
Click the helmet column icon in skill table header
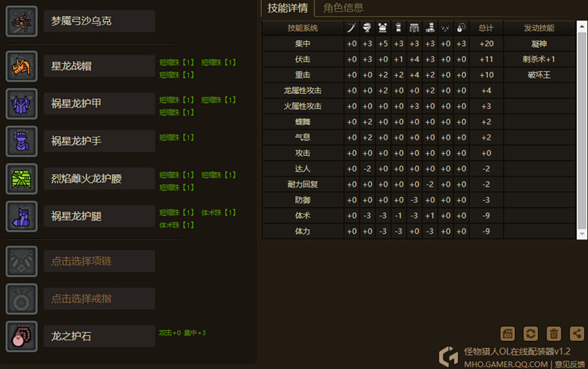(x=367, y=28)
